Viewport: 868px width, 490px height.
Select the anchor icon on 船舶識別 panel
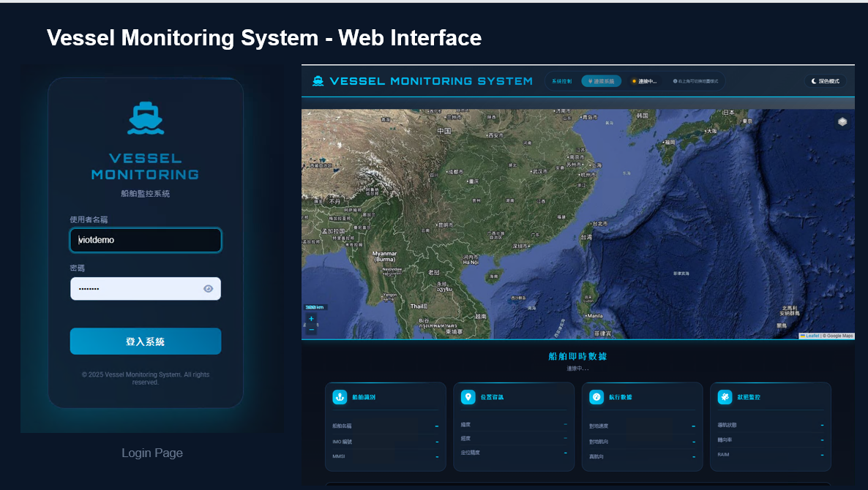coord(339,397)
